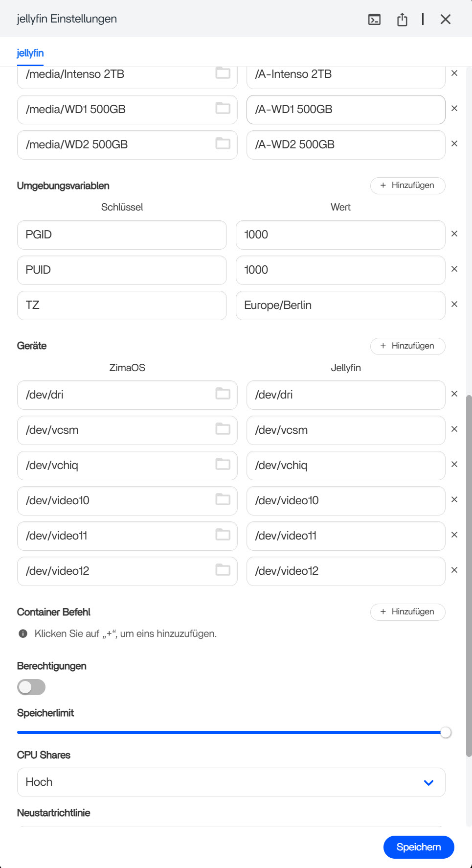Open folder picker for /dev/dri device
The image size is (472, 868).
tap(223, 394)
